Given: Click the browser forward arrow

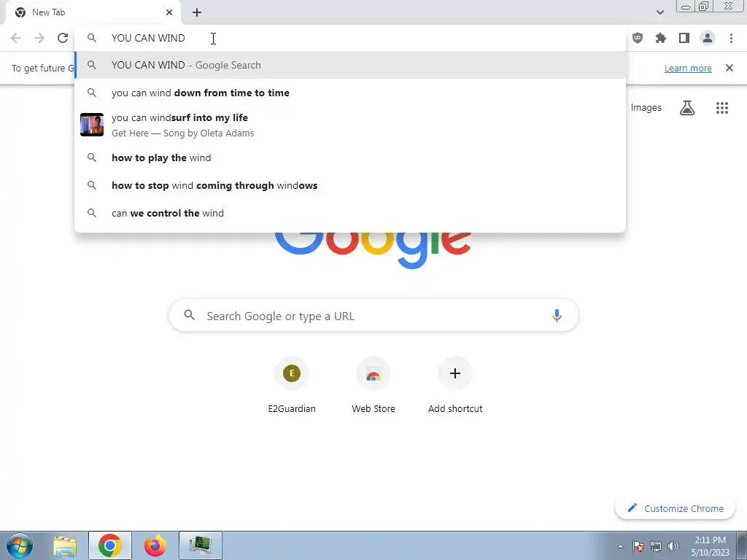Looking at the screenshot, I should click(39, 38).
